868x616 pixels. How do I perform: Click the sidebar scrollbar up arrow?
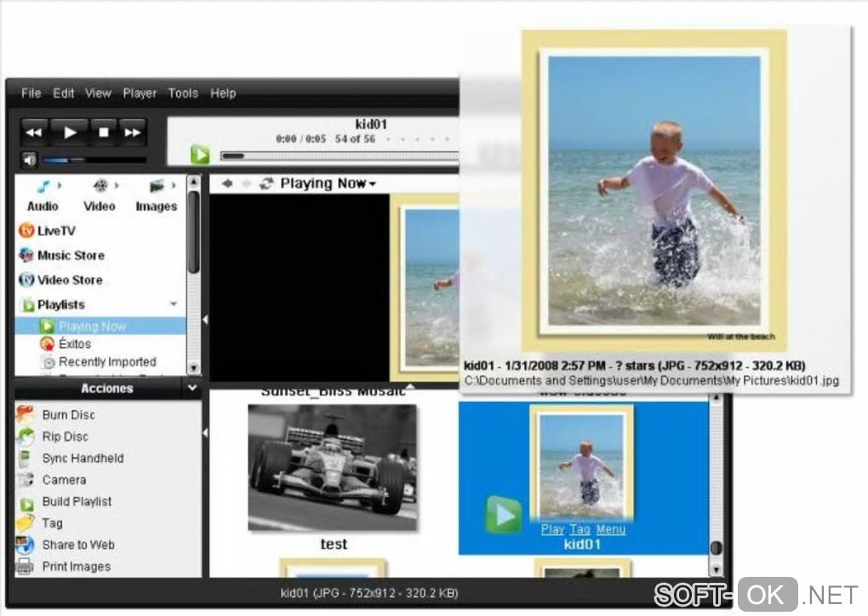(x=194, y=182)
